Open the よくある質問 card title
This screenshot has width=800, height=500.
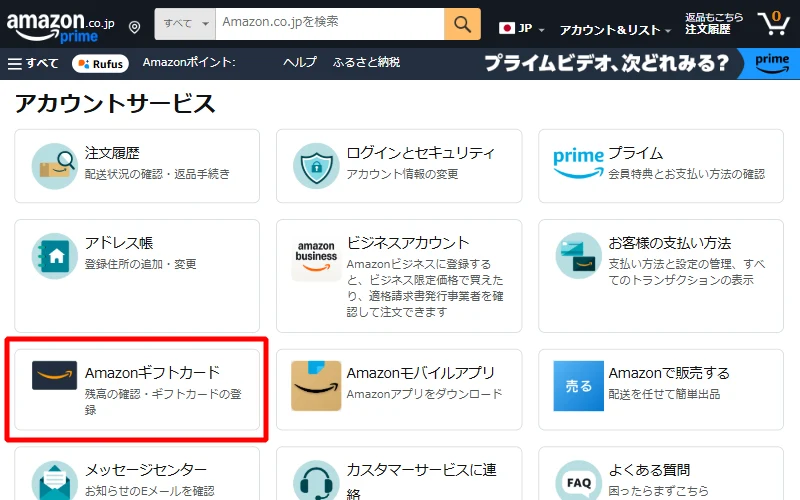coord(649,469)
